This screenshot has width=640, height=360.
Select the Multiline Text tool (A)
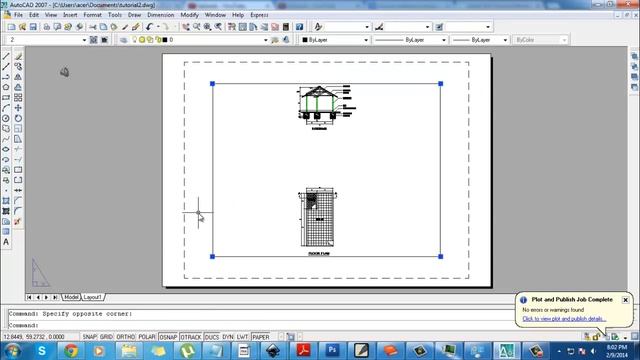click(6, 242)
